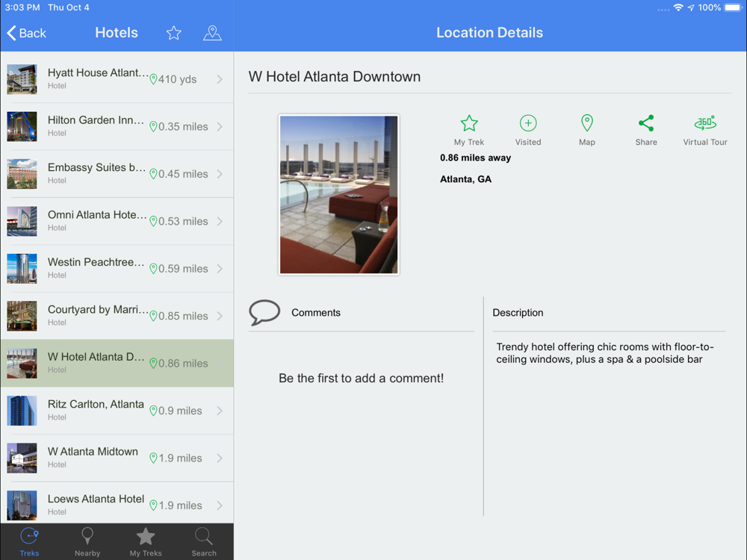The height and width of the screenshot is (560, 747).
Task: Open Courtyard by Marriott row chevron
Action: [220, 316]
